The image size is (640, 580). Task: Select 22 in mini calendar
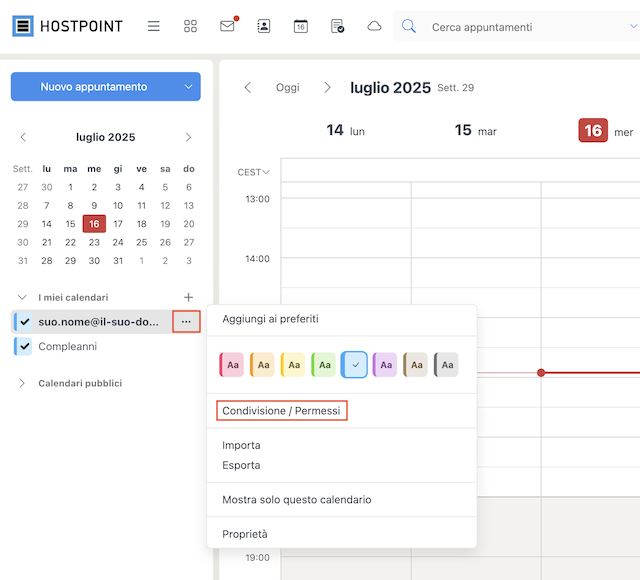click(71, 242)
